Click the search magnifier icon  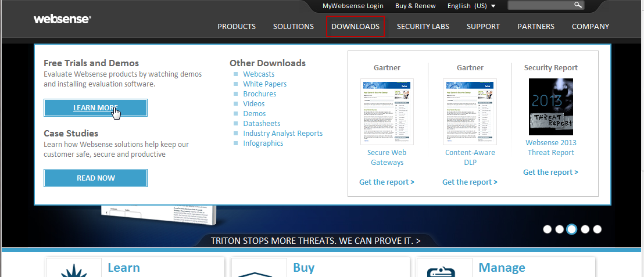(x=578, y=5)
